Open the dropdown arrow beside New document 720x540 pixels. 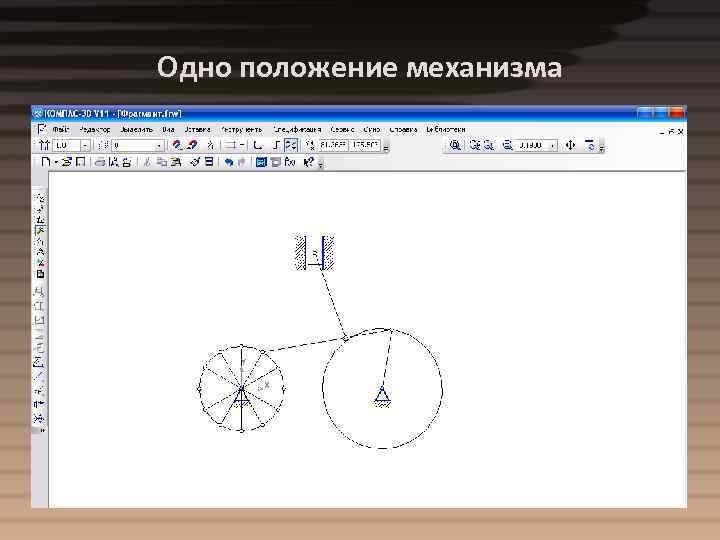point(56,162)
